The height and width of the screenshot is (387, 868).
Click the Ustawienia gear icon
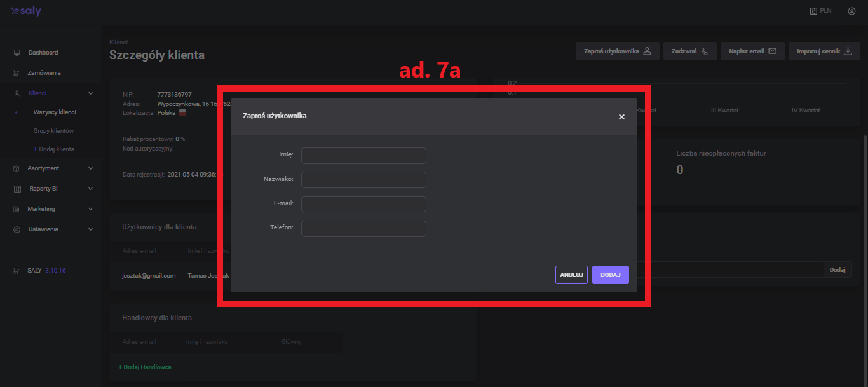click(x=17, y=229)
